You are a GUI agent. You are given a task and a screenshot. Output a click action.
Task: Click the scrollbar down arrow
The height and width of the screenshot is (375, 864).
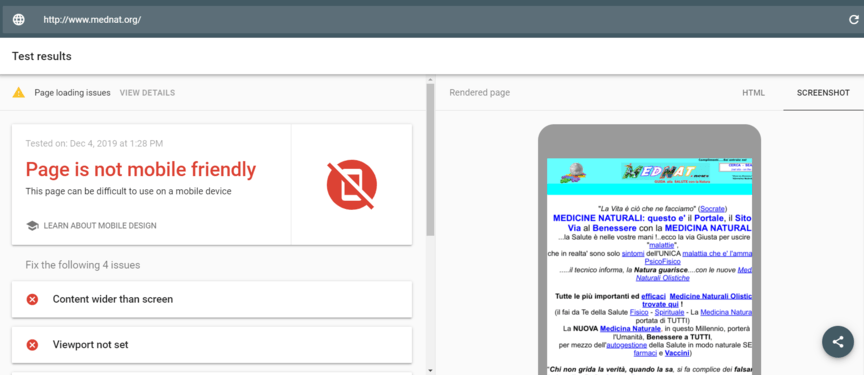pos(430,371)
